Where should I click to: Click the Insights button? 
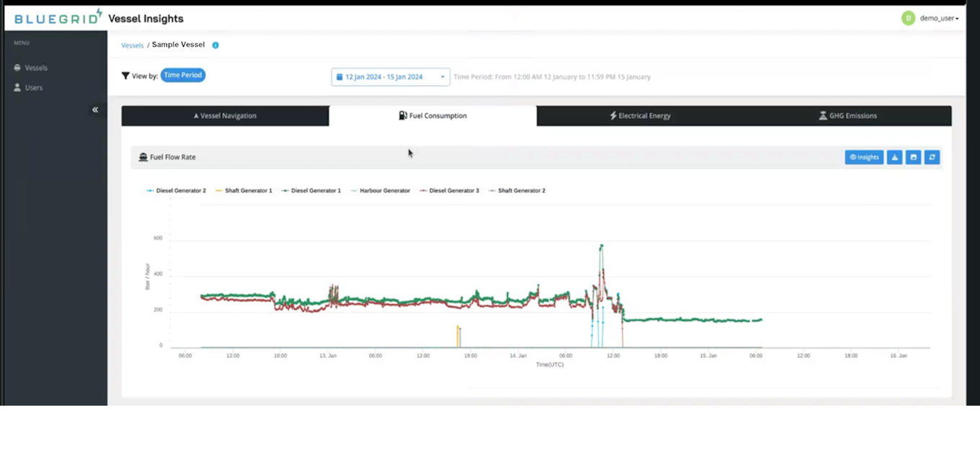click(864, 157)
